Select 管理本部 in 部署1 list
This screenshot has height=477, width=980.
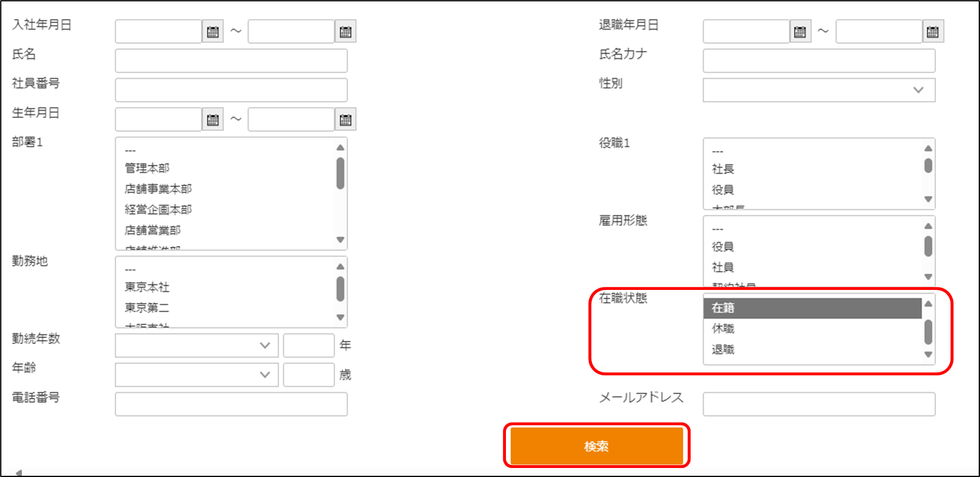[147, 168]
